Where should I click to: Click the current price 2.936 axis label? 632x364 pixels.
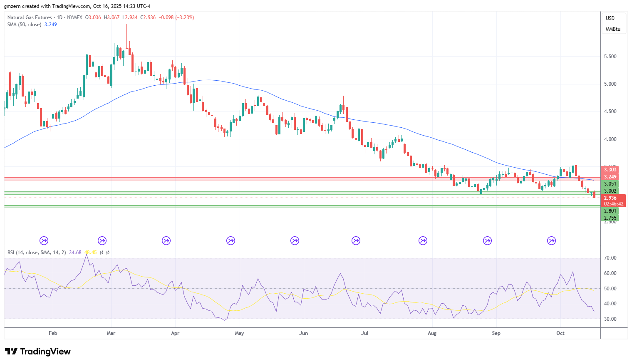[610, 198]
